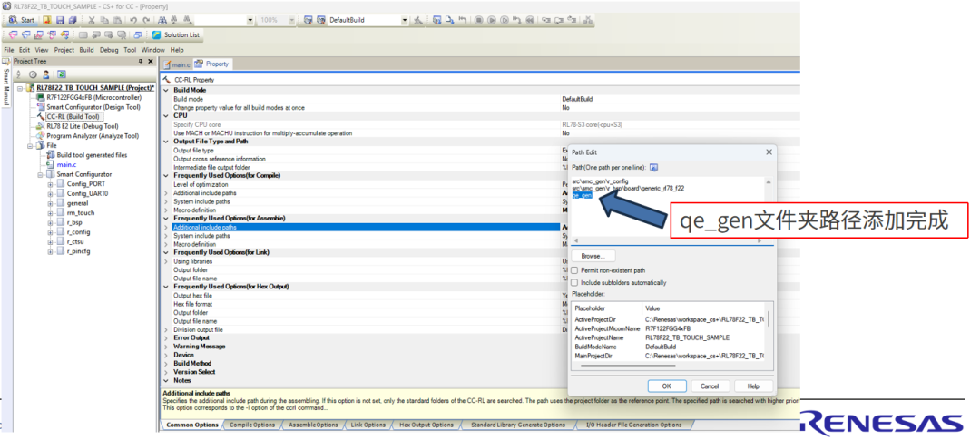Image resolution: width=980 pixels, height=440 pixels.
Task: Click the Browse... button
Action: (x=593, y=256)
